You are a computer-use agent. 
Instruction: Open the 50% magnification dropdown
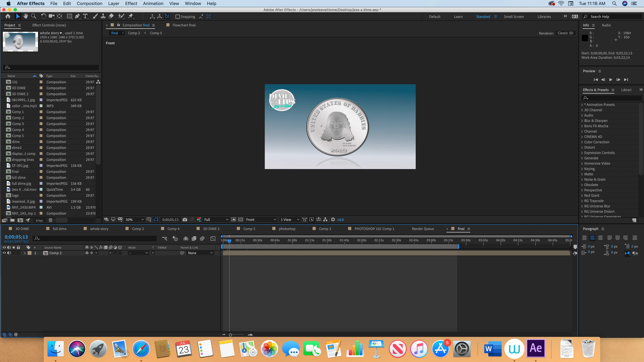134,220
